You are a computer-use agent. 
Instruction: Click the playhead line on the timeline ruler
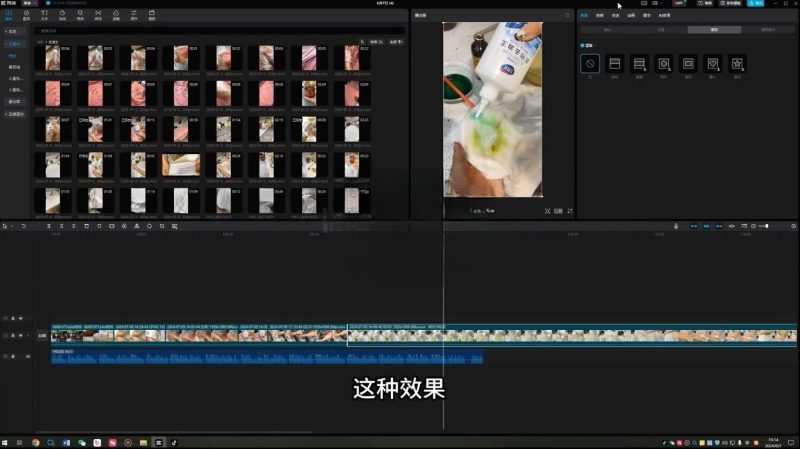click(443, 235)
